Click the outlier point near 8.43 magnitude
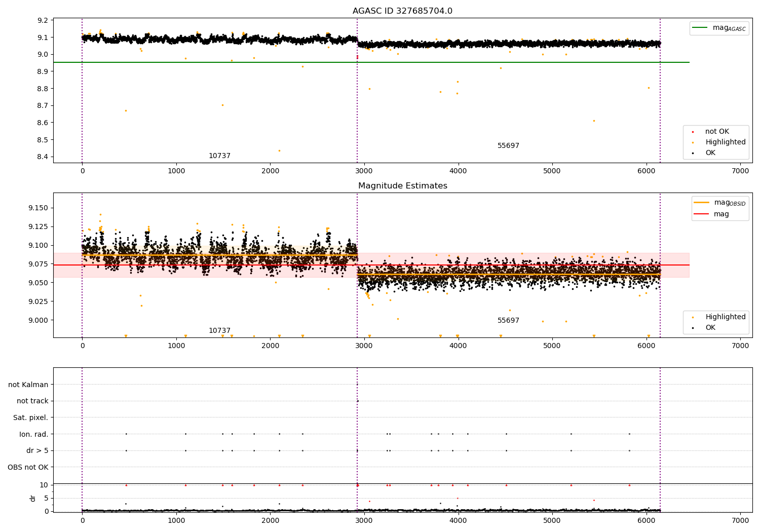The width and height of the screenshot is (760, 532). point(279,150)
